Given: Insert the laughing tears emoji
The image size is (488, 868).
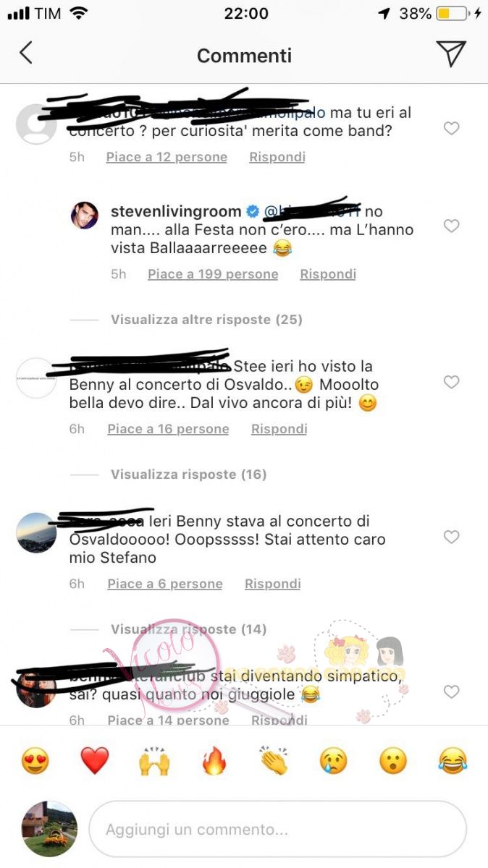Looking at the screenshot, I should [x=453, y=761].
